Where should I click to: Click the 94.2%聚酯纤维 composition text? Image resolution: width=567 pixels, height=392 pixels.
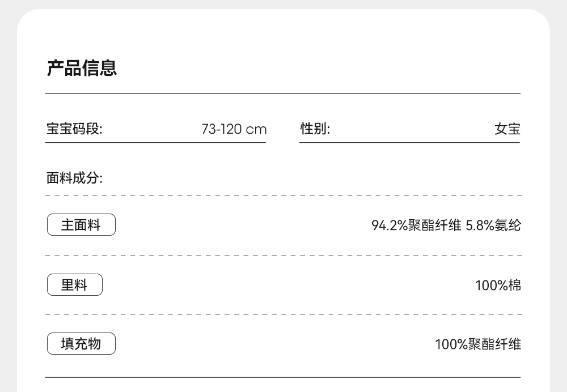tap(416, 225)
